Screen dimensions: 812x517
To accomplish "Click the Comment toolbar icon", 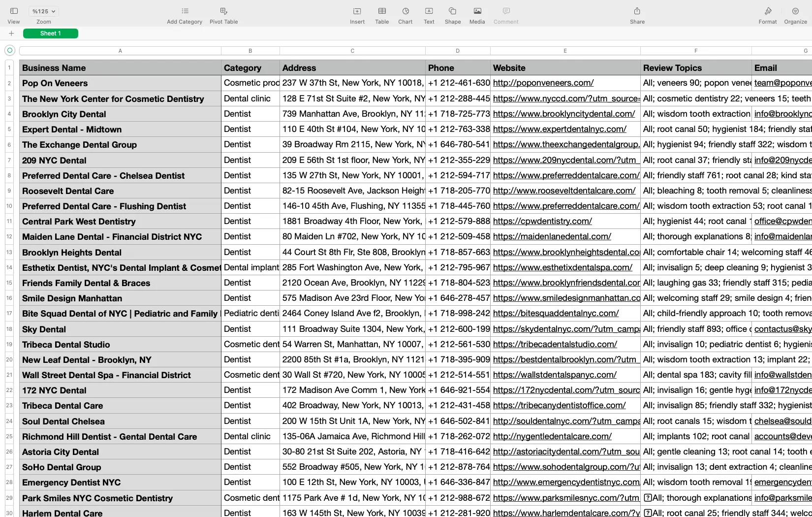I will pos(506,11).
